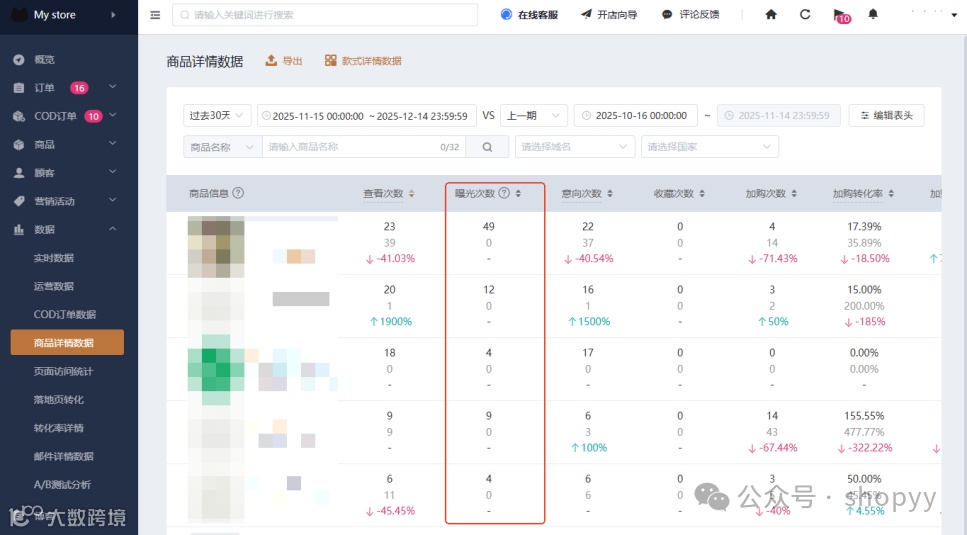Open the 上一期 comparison period dropdown

click(533, 115)
